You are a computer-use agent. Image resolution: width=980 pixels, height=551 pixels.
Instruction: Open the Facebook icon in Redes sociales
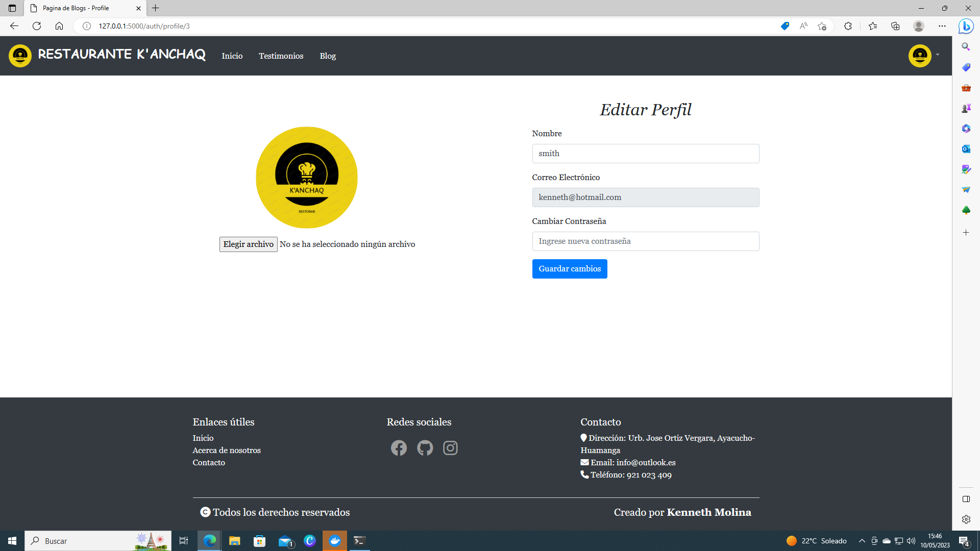(x=399, y=448)
